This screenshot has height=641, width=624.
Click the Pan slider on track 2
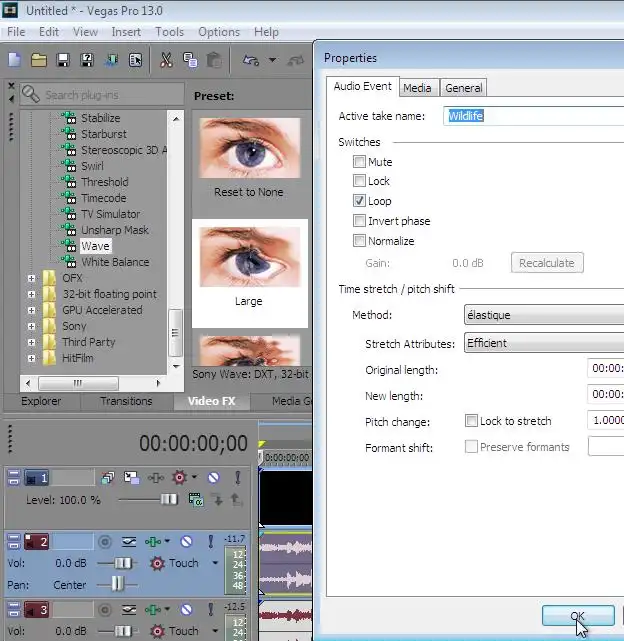coord(117,585)
